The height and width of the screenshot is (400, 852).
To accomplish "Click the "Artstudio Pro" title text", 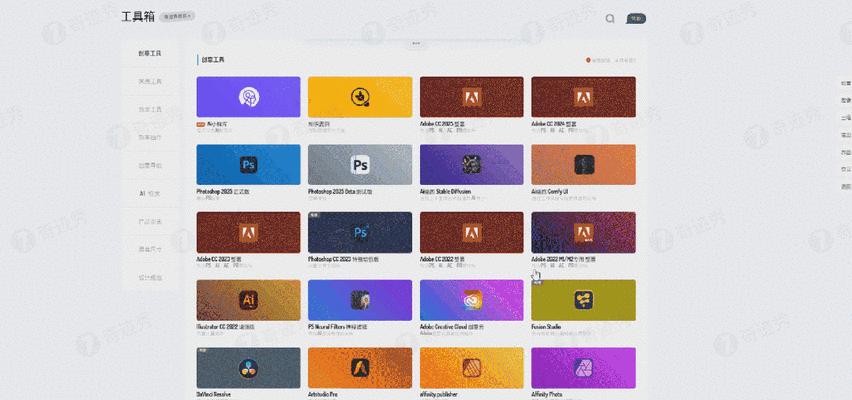I will tap(323, 394).
